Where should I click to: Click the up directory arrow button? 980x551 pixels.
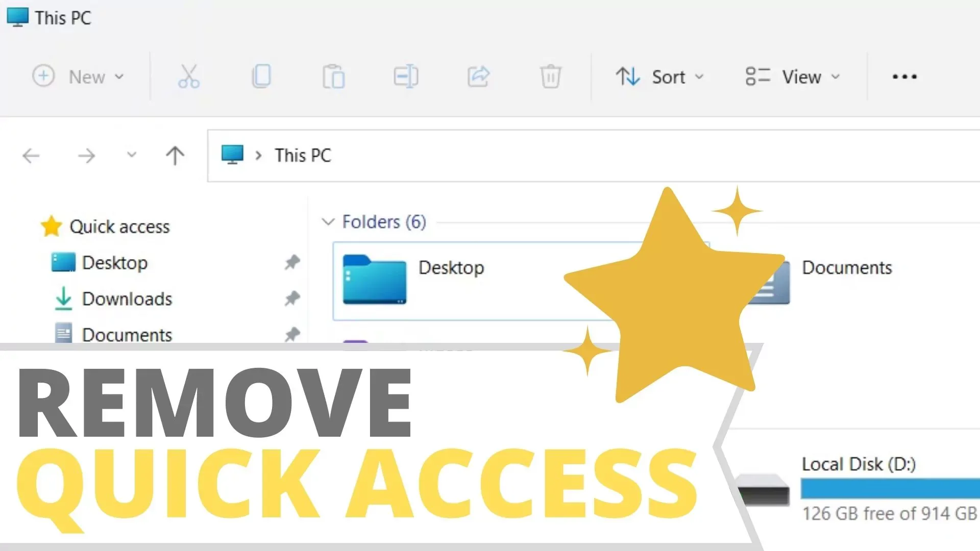pyautogui.click(x=175, y=155)
